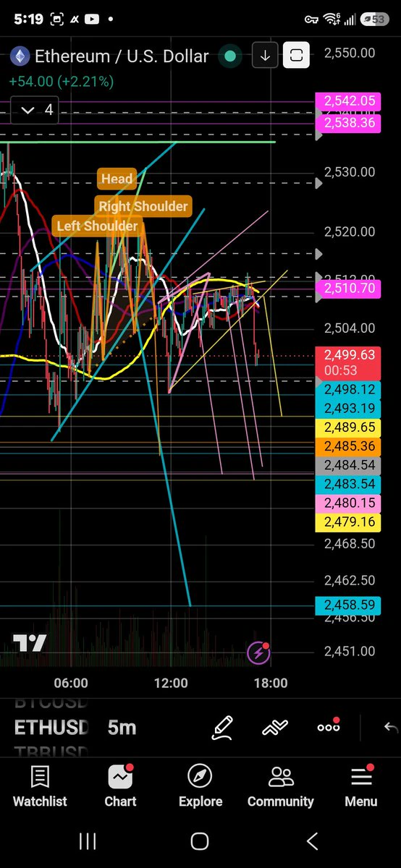Tap the Android recent apps button
The image size is (401, 868).
(x=88, y=841)
